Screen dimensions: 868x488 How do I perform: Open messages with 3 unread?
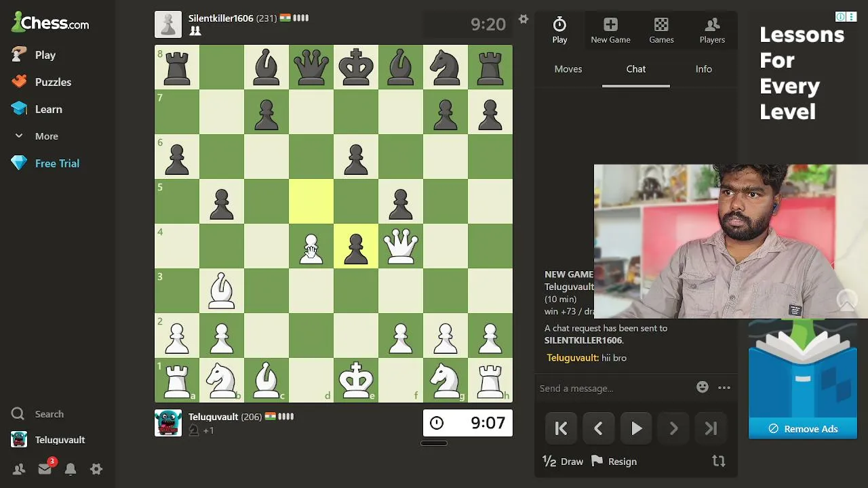coord(45,468)
